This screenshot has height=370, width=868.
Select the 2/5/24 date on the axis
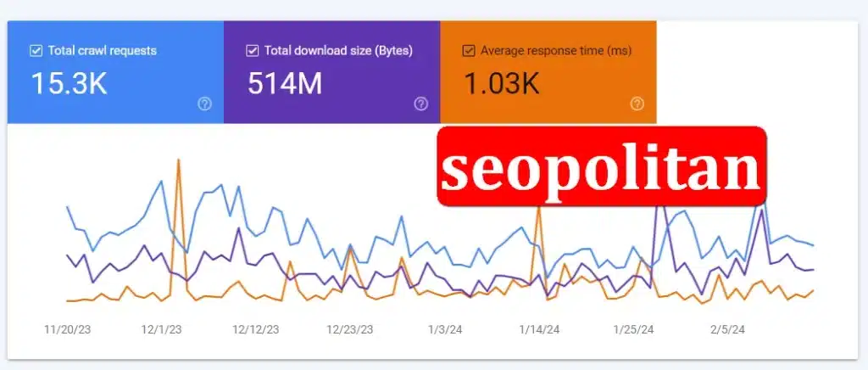(726, 329)
